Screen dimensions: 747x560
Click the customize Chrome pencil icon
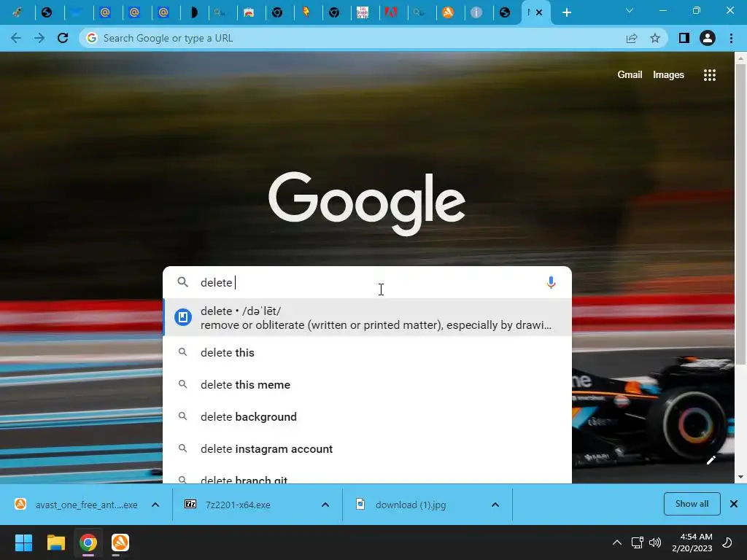711,460
